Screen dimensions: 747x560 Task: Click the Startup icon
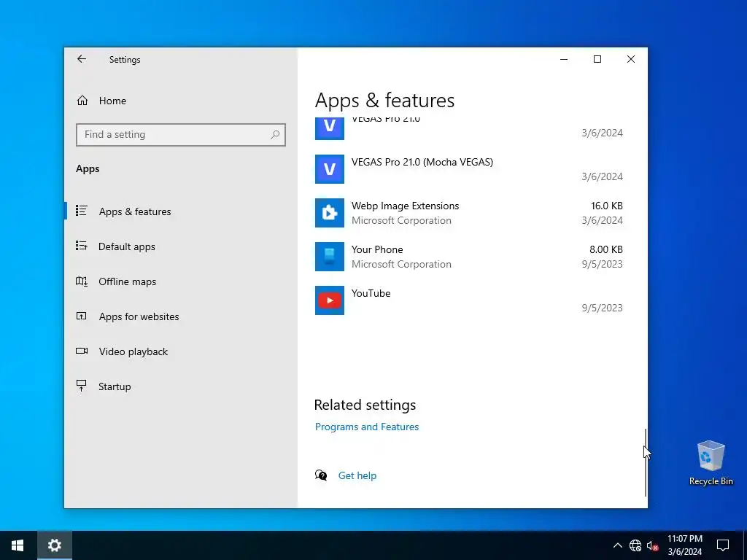point(82,385)
